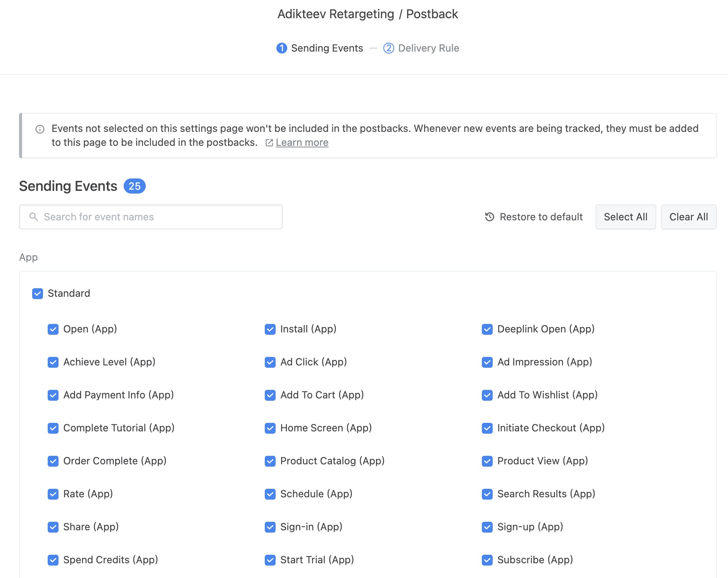Viewport: 728px width, 578px height.
Task: Open the Learn more link
Action: point(302,143)
